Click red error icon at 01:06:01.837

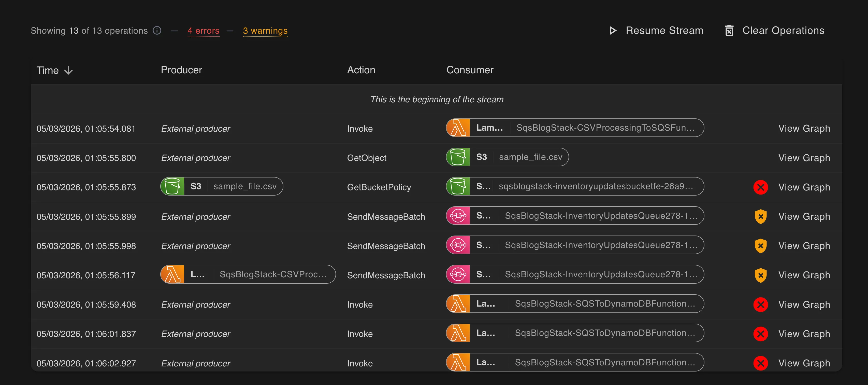pos(760,334)
